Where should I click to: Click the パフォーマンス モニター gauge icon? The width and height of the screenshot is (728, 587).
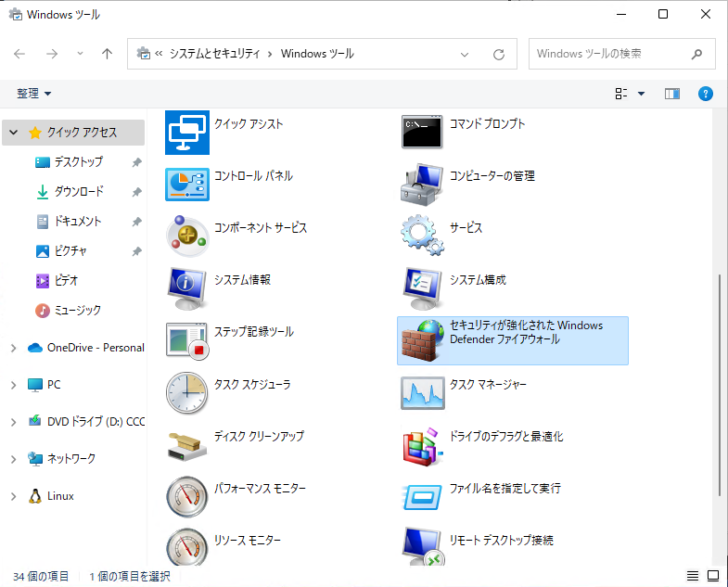[187, 497]
